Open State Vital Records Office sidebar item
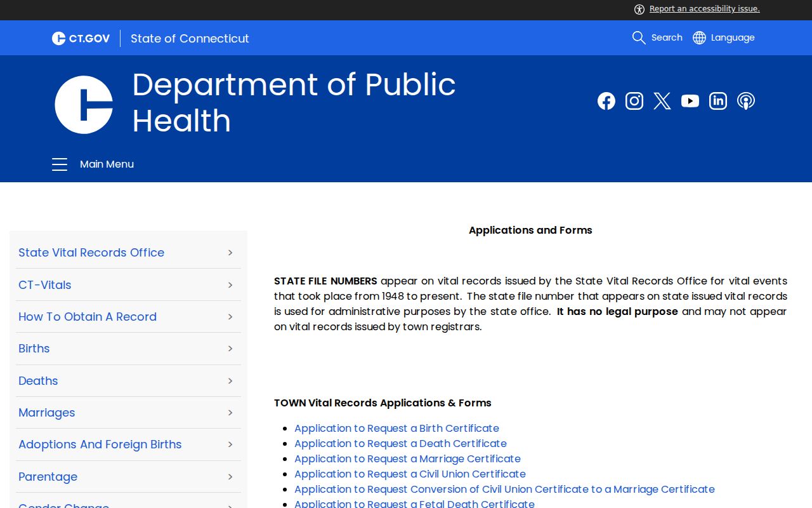Viewport: 812px width, 508px height. (91, 253)
